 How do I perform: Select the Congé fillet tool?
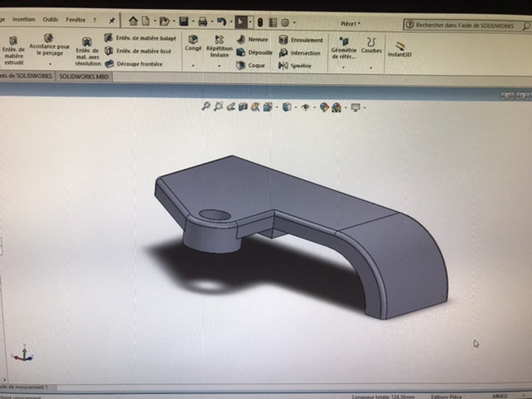pyautogui.click(x=193, y=43)
